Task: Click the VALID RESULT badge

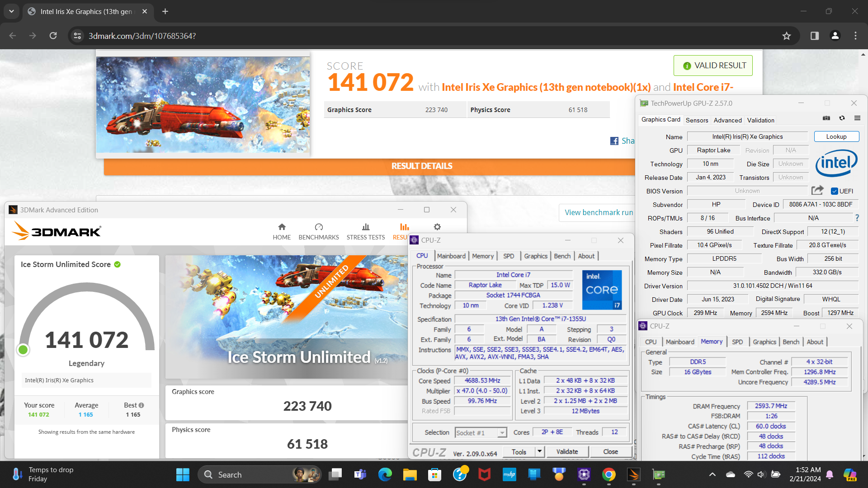Action: [713, 66]
